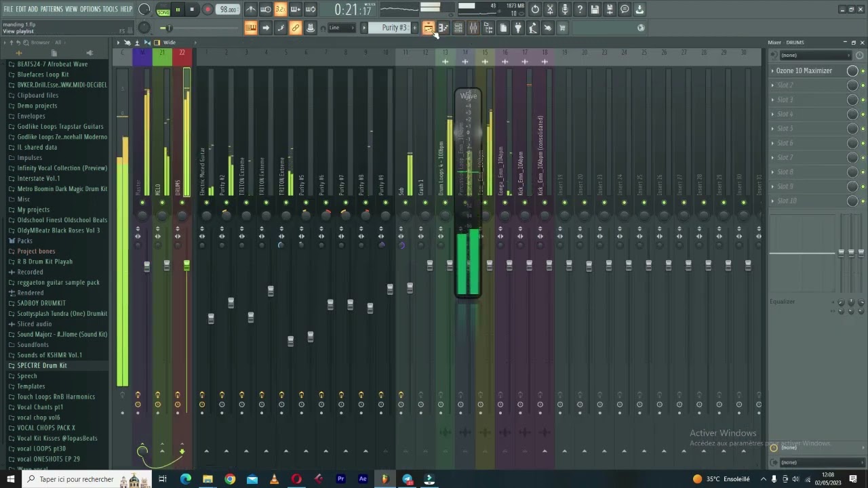Viewport: 868px width, 488px height.
Task: Open the audio editor scissors icon
Action: click(x=550, y=9)
